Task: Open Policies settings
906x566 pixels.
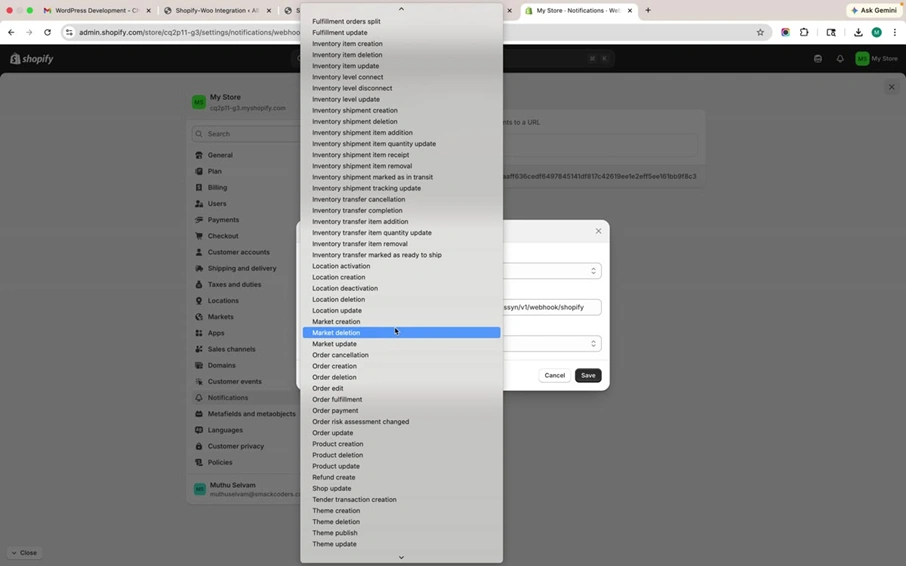Action: click(x=220, y=463)
